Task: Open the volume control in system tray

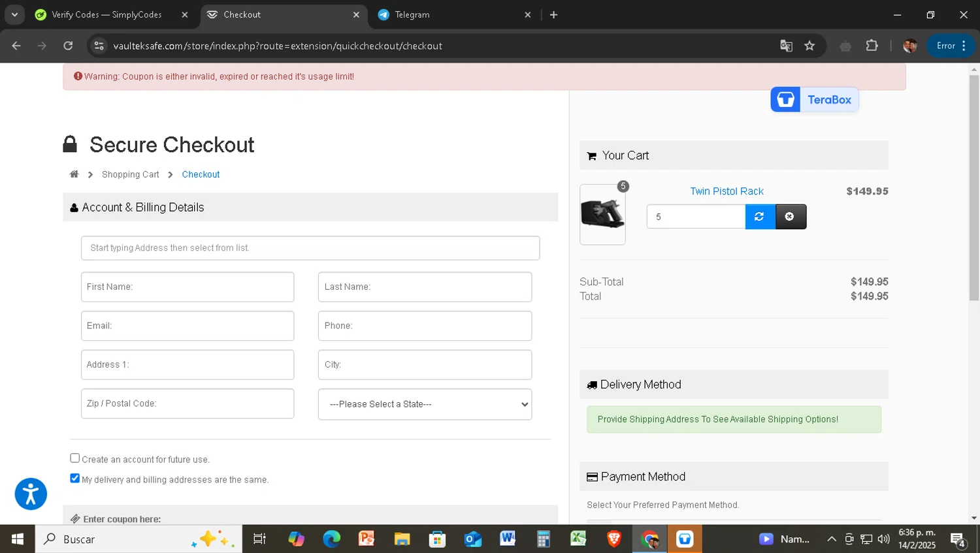Action: [883, 539]
